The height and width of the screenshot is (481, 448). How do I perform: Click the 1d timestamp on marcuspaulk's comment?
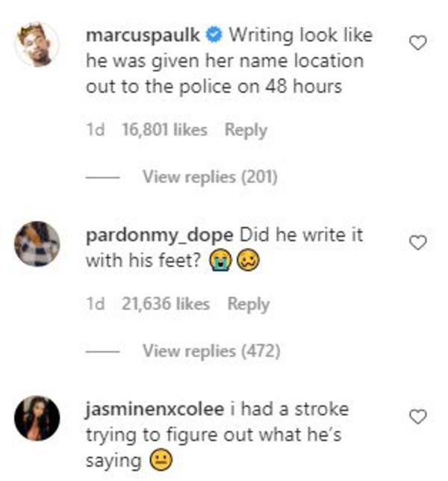[96, 129]
